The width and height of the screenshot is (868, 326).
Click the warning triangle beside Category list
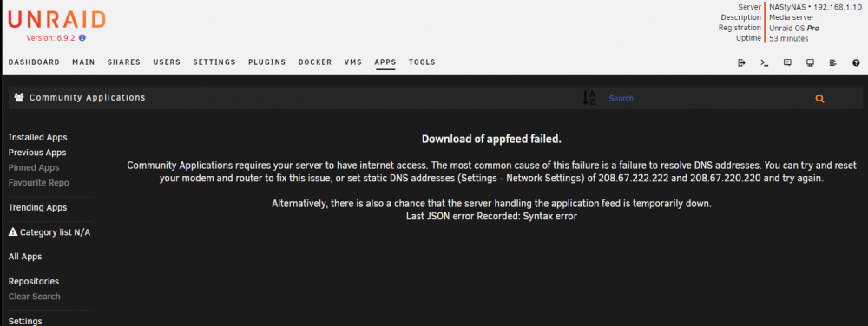coord(13,232)
